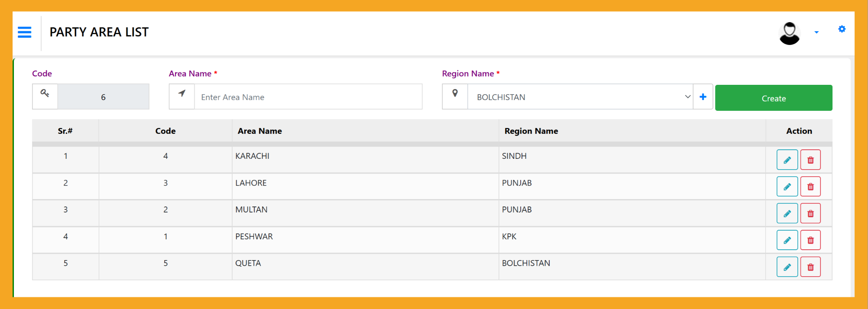This screenshot has width=868, height=309.
Task: Delete the MULTAN area row
Action: (810, 214)
